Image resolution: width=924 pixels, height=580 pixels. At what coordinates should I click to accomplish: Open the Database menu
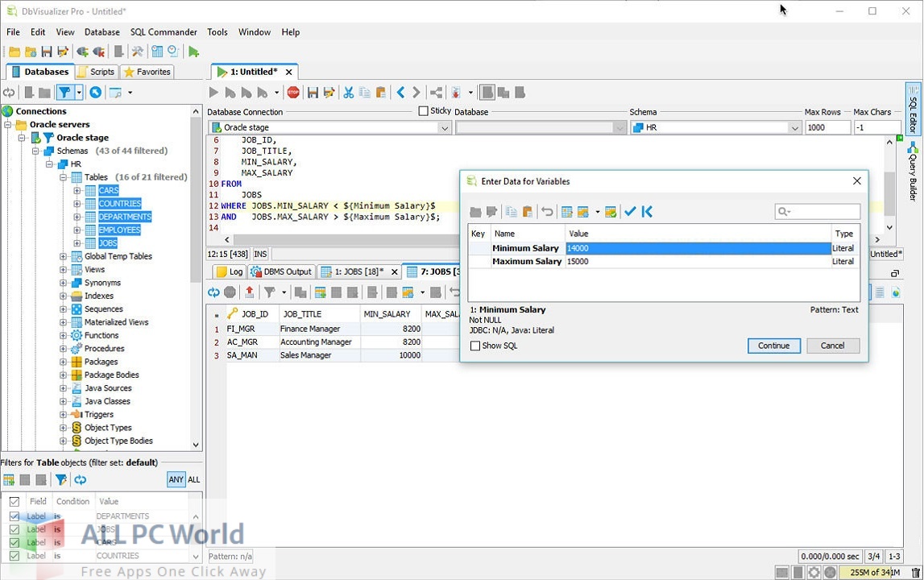(102, 32)
